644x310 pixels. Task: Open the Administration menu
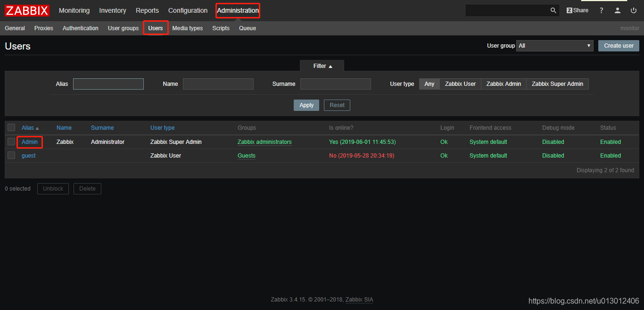pos(238,10)
